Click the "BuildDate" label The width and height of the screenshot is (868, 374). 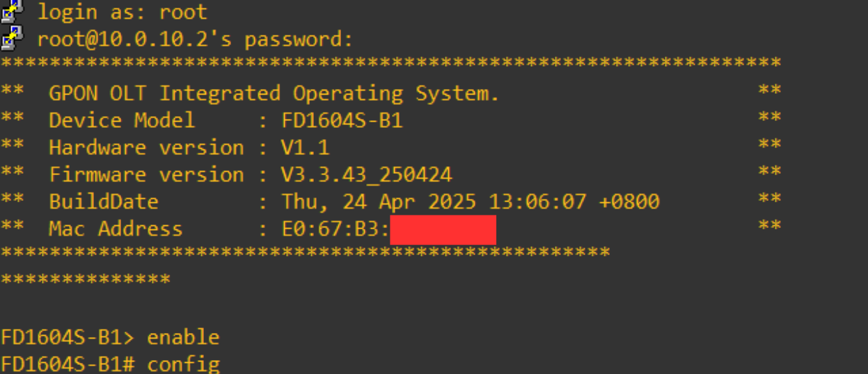click(x=104, y=202)
